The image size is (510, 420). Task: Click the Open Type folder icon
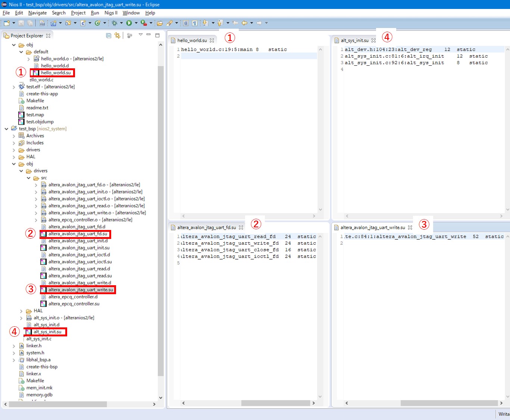tap(160, 23)
